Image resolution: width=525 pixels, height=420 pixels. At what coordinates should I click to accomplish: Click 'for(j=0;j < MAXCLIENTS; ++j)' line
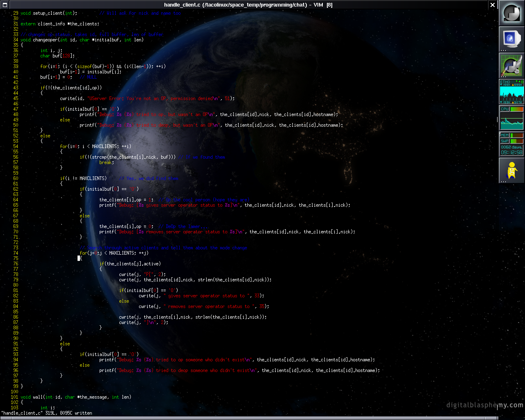[114, 253]
